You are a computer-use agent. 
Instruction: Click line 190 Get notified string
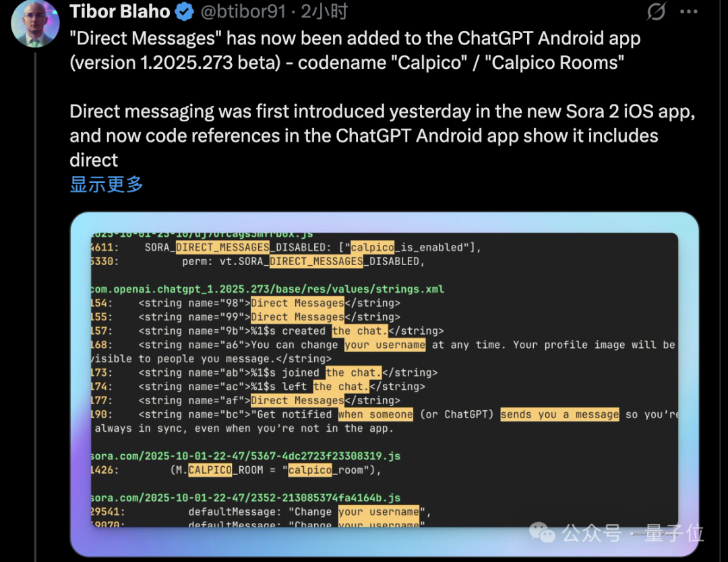[x=384, y=421]
